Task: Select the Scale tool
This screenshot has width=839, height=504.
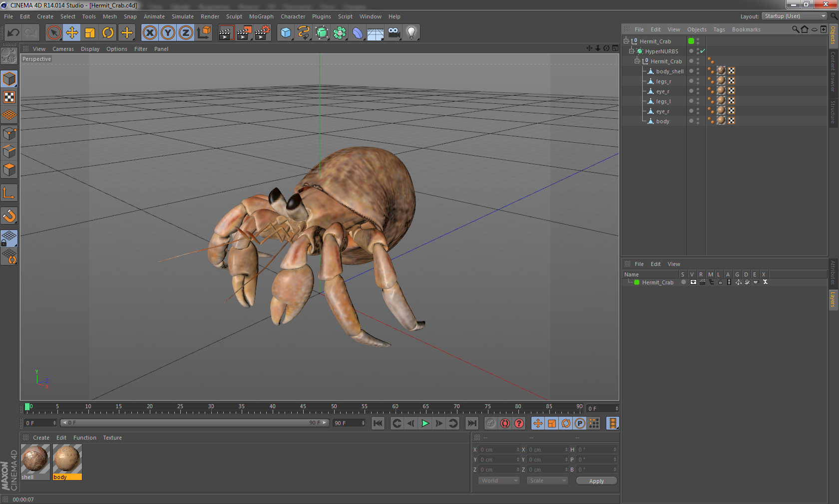Action: (x=90, y=33)
